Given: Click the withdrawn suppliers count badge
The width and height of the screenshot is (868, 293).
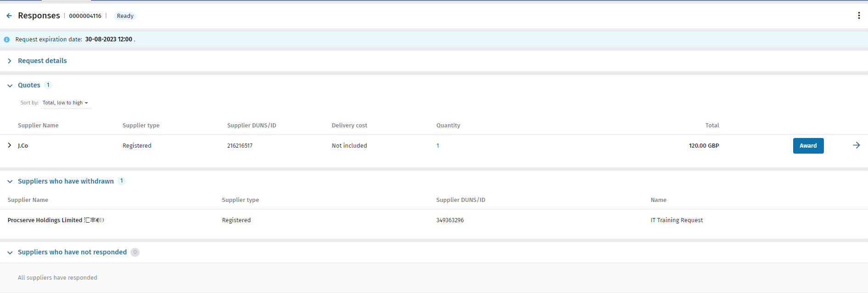Looking at the screenshot, I should click(x=122, y=181).
